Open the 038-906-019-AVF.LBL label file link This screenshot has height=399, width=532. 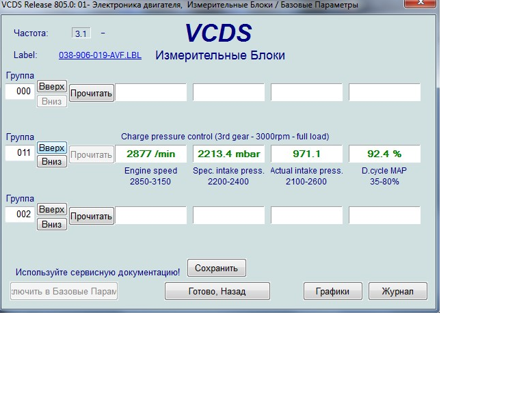click(x=100, y=55)
